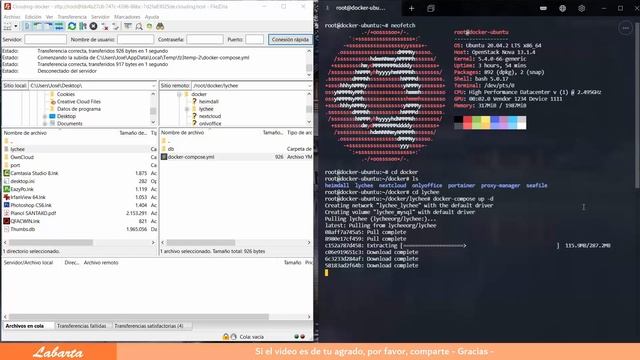Image resolution: width=640 pixels, height=360 pixels.
Task: Click the Contraseña input field
Action: 205,40
